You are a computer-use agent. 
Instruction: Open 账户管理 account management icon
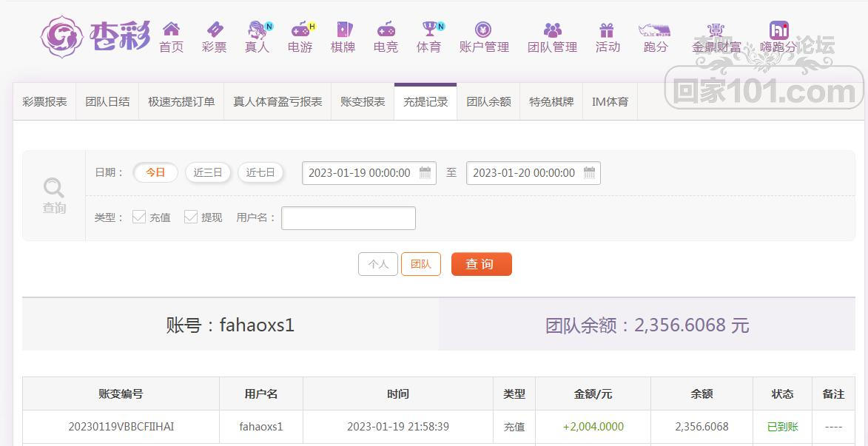483,30
